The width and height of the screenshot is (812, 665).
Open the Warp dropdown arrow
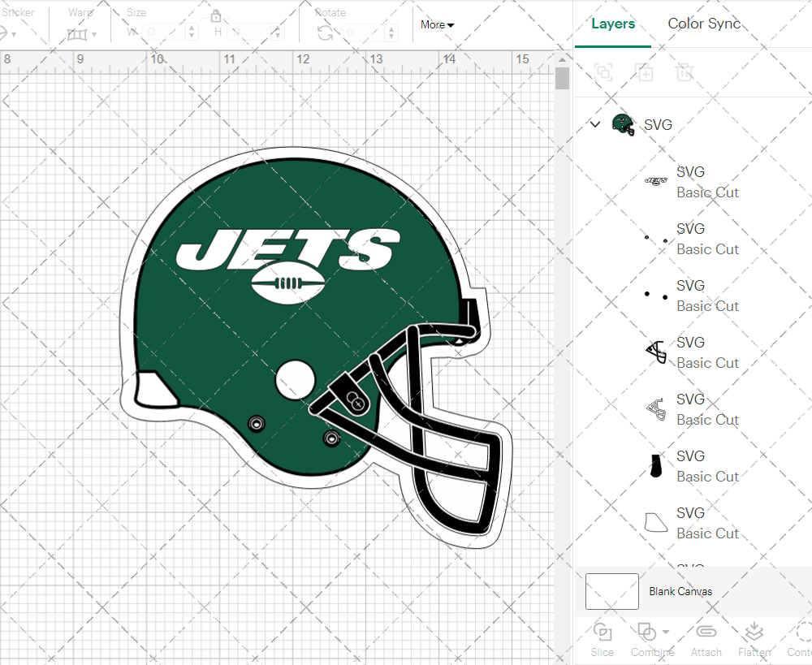[94, 35]
